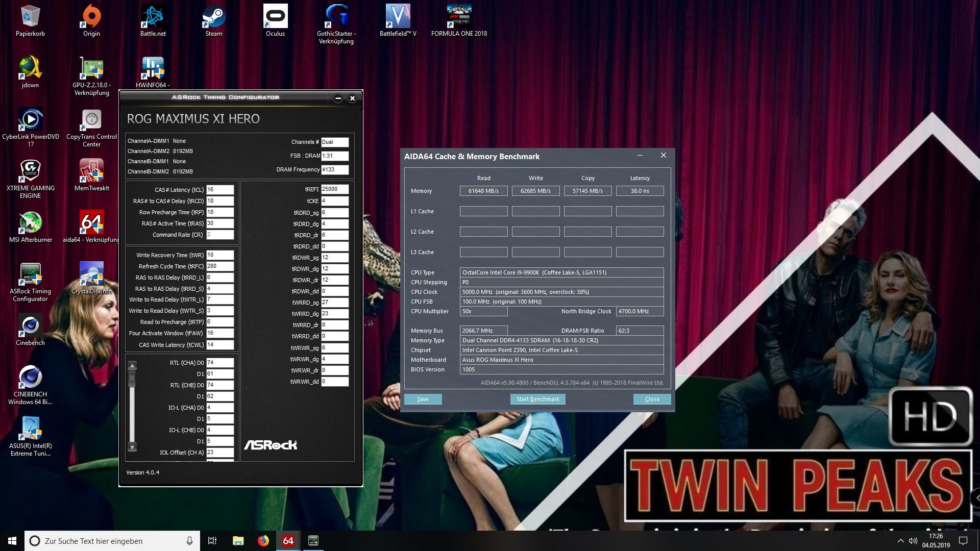Click the Row Precharge Time (tRP) field
The height and width of the screenshot is (551, 980).
(220, 212)
